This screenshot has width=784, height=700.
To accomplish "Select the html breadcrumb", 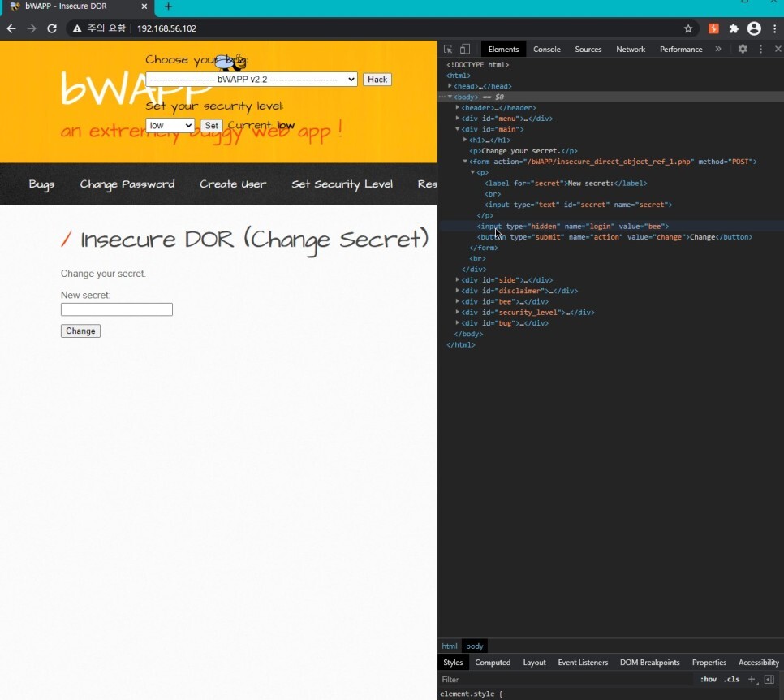I will (x=449, y=646).
